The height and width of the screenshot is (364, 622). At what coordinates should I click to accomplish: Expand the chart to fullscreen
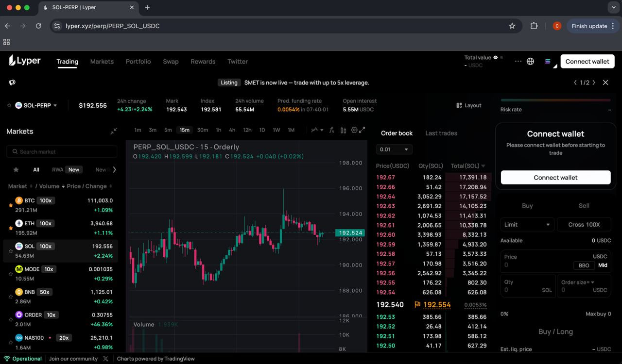(363, 130)
